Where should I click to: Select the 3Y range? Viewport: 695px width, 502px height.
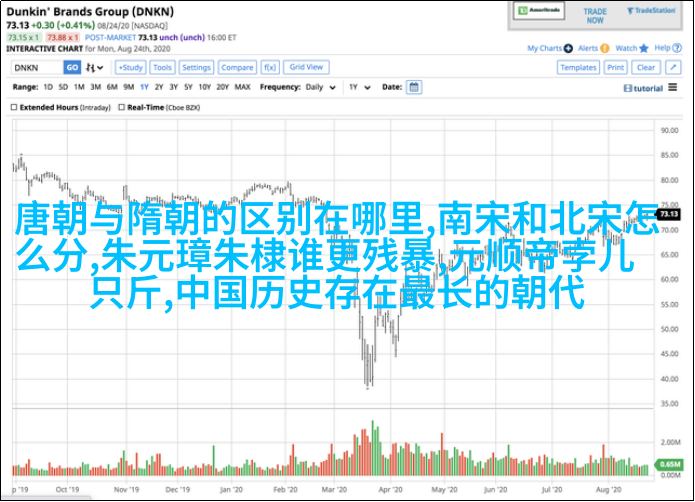click(x=173, y=87)
